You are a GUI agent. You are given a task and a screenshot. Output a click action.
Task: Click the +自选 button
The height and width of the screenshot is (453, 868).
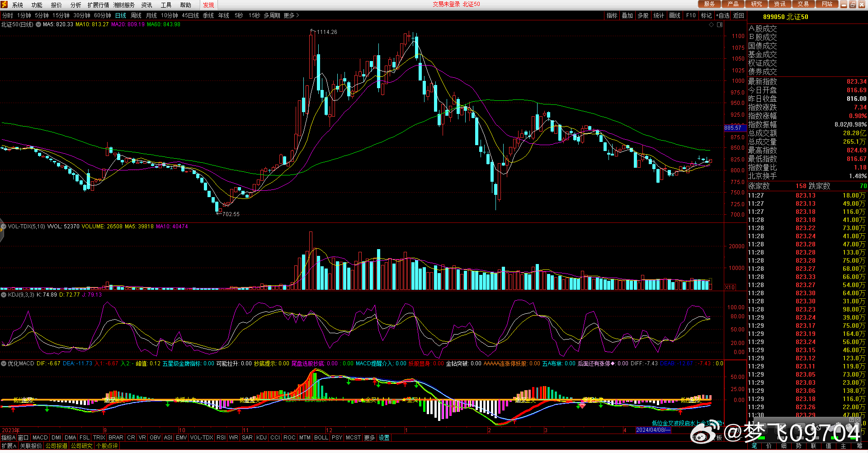click(722, 15)
